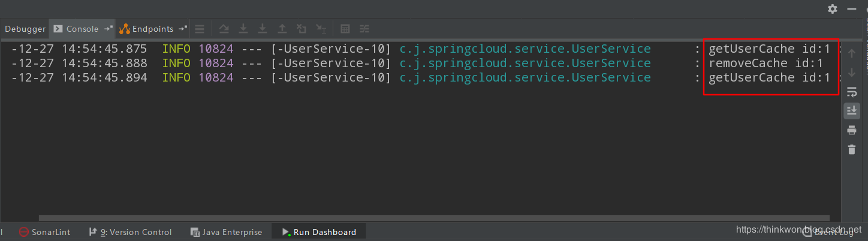Click the down arrow stack trace navigation
The height and width of the screenshot is (241, 868).
coord(851,73)
